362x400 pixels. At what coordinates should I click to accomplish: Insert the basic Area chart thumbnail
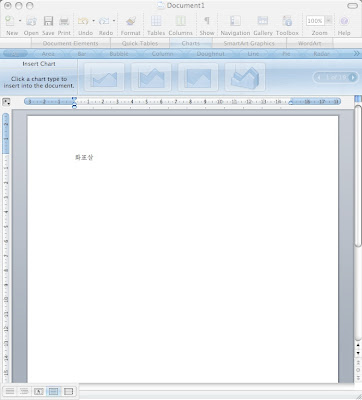(x=104, y=77)
